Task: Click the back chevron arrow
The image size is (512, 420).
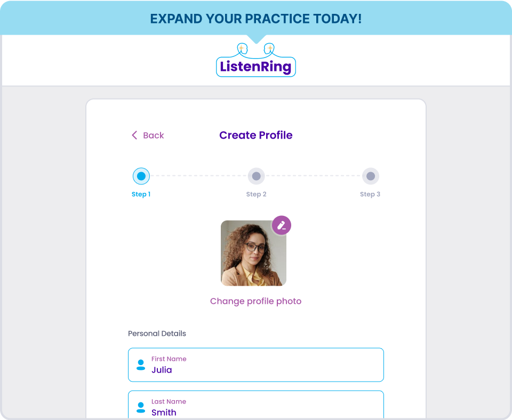Action: point(134,135)
